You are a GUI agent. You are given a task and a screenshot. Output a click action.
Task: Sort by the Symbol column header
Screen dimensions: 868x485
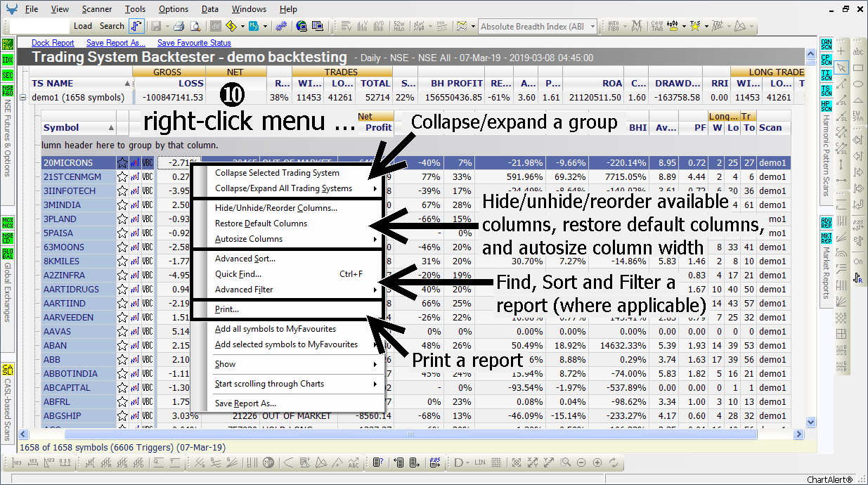(x=78, y=127)
